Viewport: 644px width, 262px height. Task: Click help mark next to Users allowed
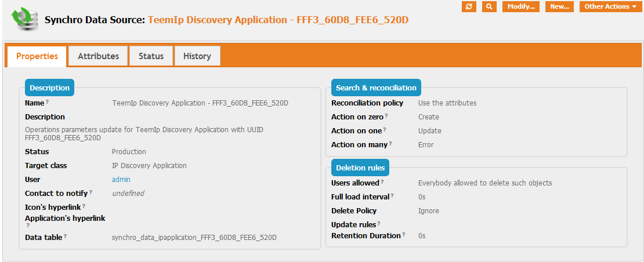click(x=382, y=182)
